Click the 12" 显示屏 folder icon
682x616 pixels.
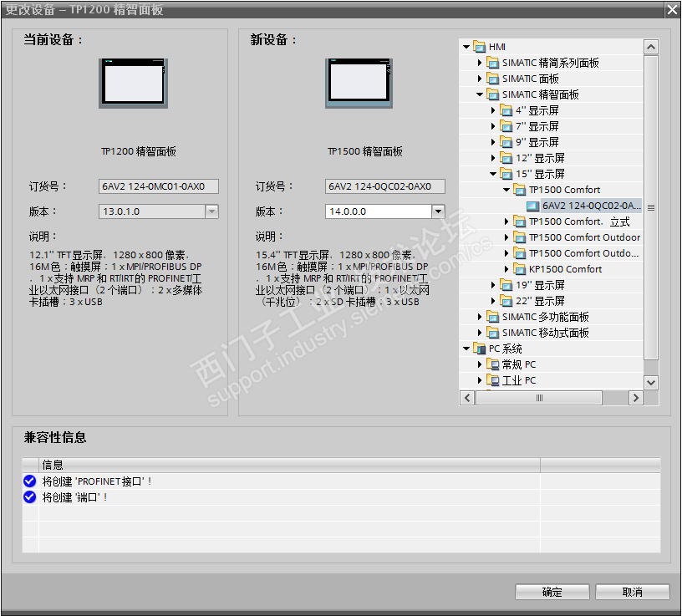click(506, 158)
